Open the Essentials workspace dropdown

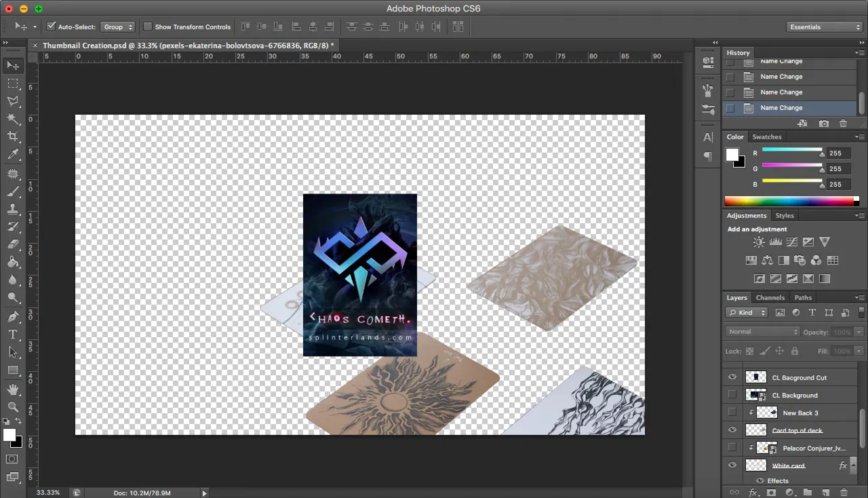coord(825,26)
